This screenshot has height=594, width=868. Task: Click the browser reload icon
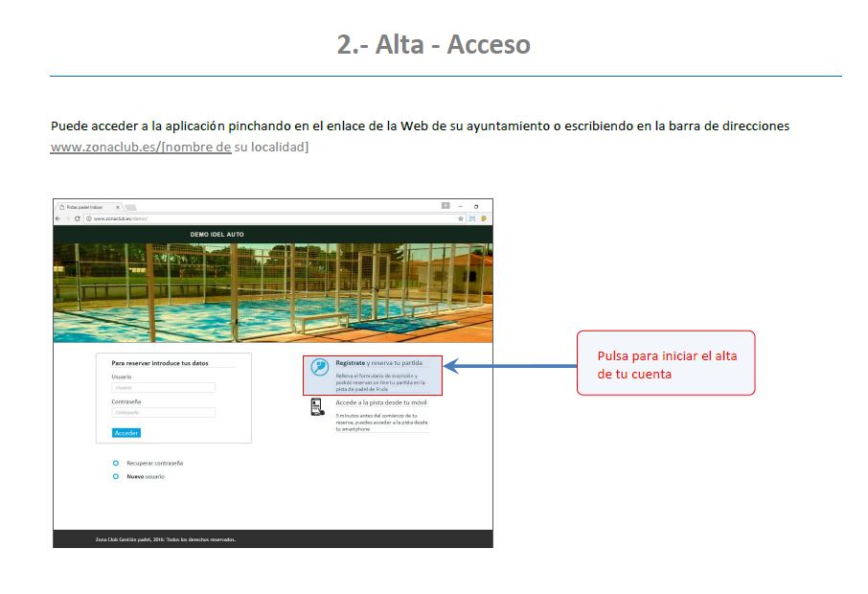tap(78, 218)
